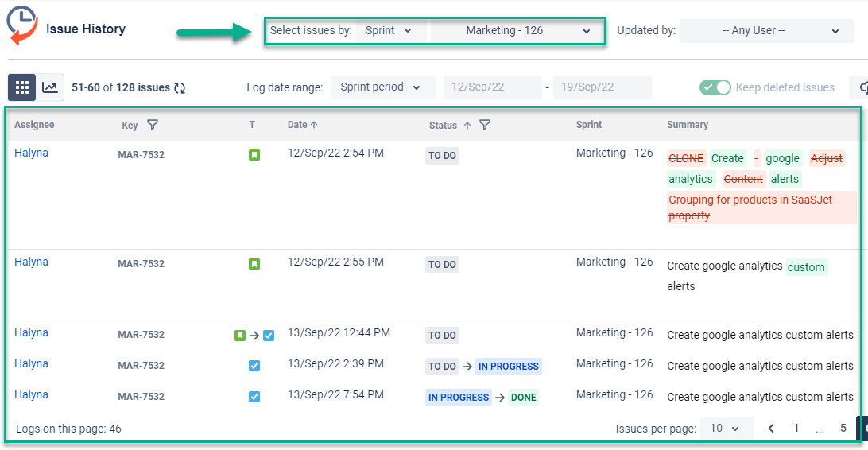Open Issues per page 10 dropdown

(x=727, y=428)
